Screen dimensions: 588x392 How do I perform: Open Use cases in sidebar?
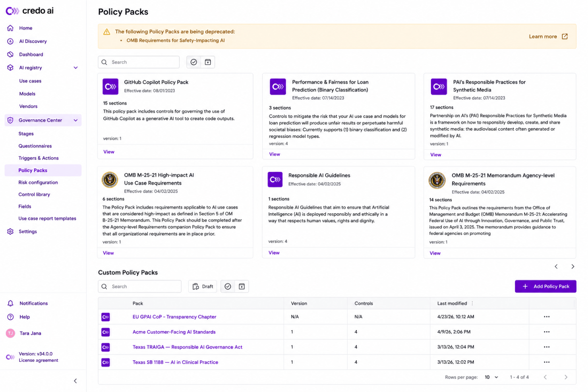[x=30, y=81]
